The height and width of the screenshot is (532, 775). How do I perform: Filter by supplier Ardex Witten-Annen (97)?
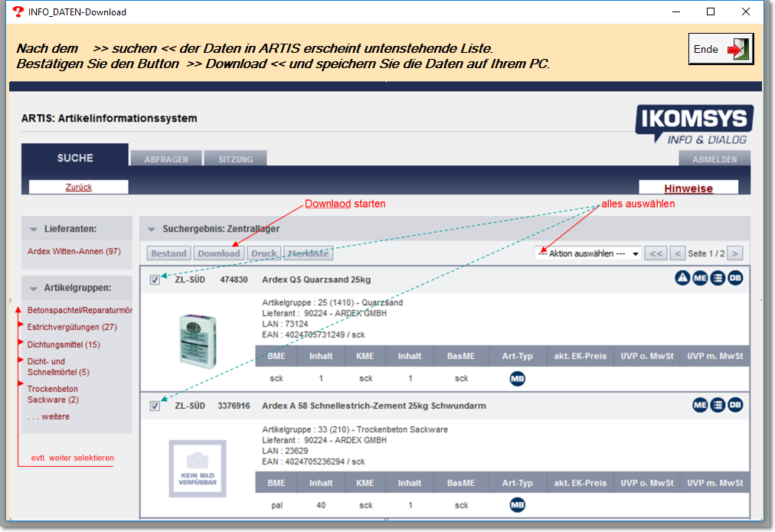(x=74, y=251)
